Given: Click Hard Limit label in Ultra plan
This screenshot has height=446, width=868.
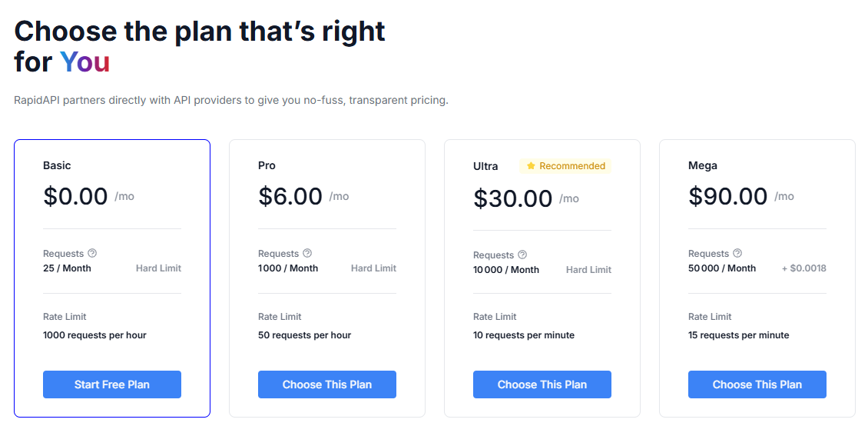Looking at the screenshot, I should 588,270.
